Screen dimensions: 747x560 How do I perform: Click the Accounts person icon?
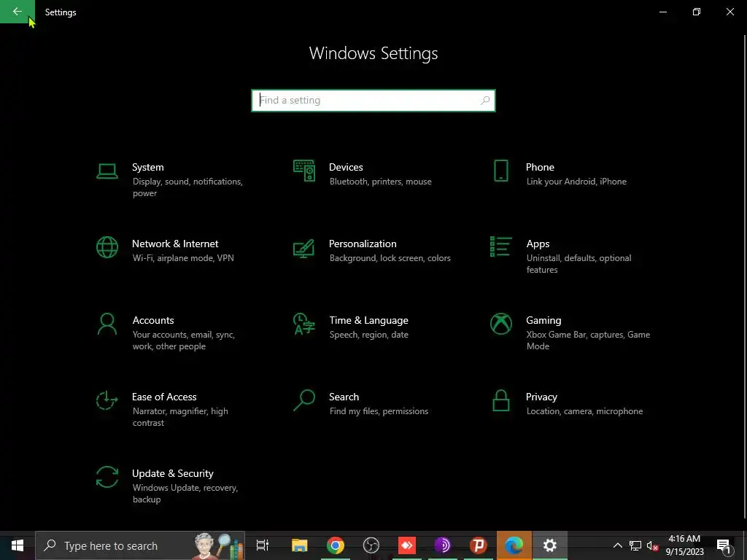(107, 324)
